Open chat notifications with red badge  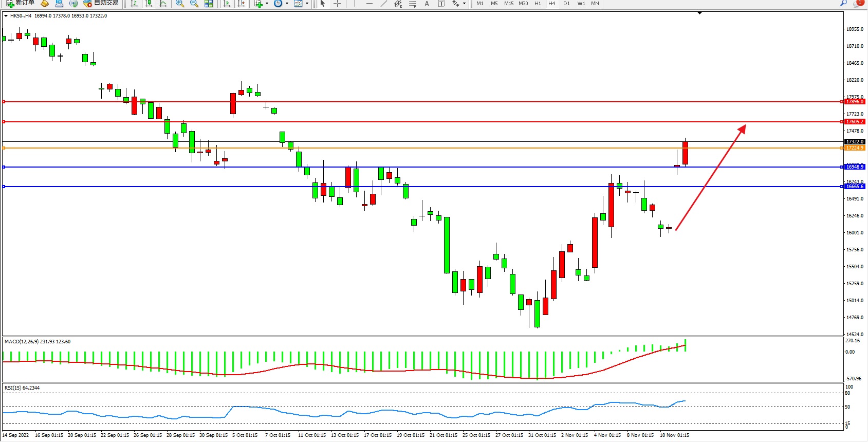857,4
